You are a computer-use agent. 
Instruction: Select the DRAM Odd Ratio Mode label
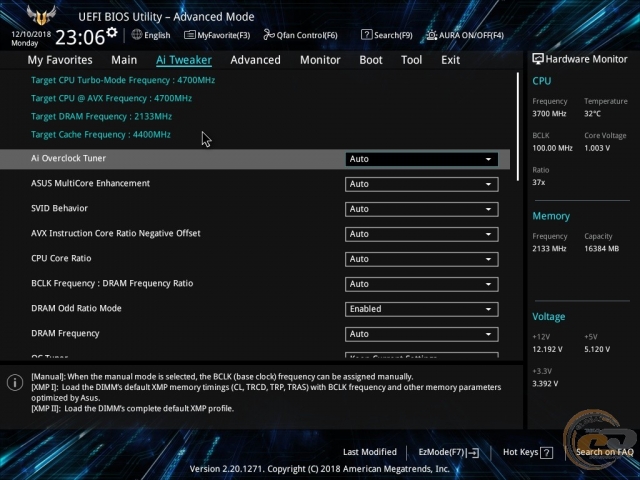coord(76,308)
